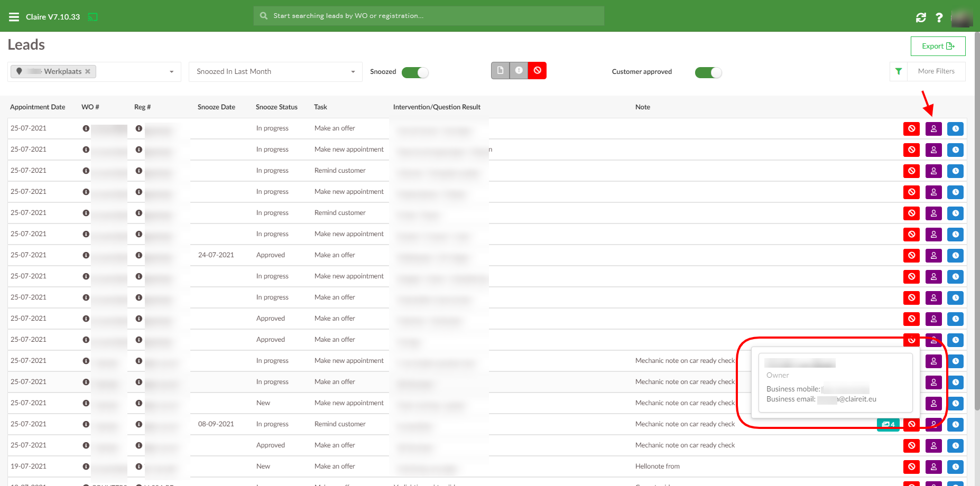
Task: Click the Export button
Action: pos(938,46)
